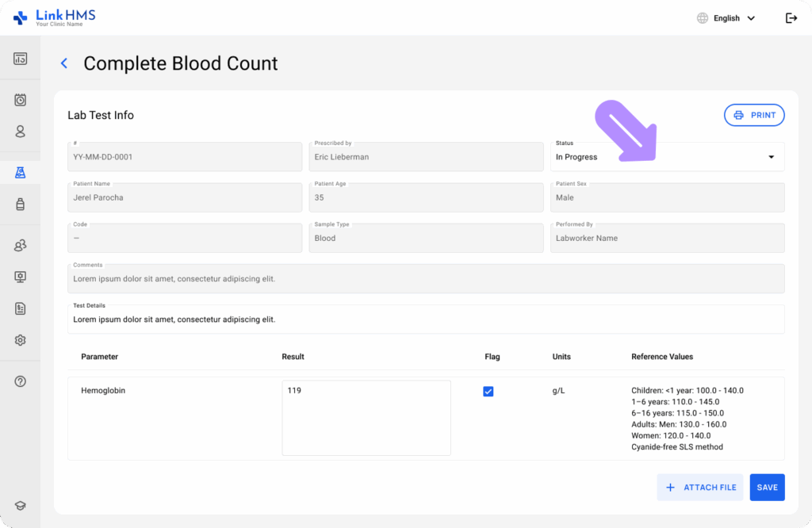This screenshot has width=812, height=528.
Task: Click the 'Adults: Men: 130.0 - 160.0' reference line
Action: (679, 424)
